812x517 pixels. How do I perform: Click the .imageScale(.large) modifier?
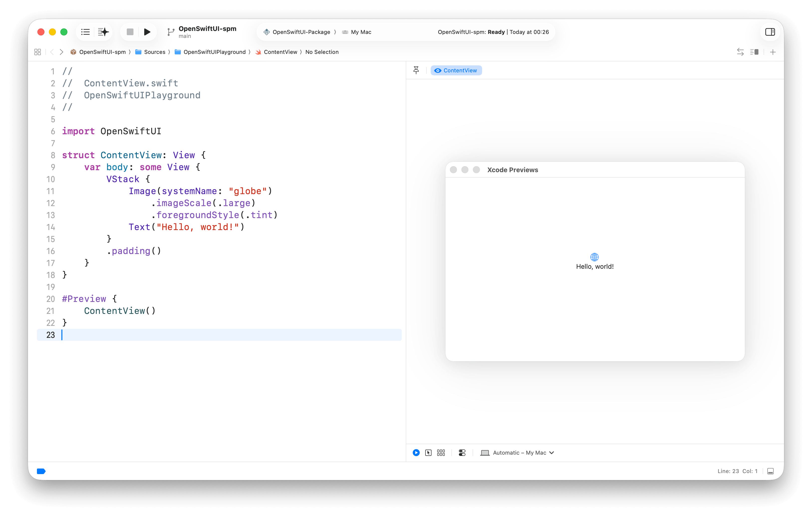tap(203, 203)
